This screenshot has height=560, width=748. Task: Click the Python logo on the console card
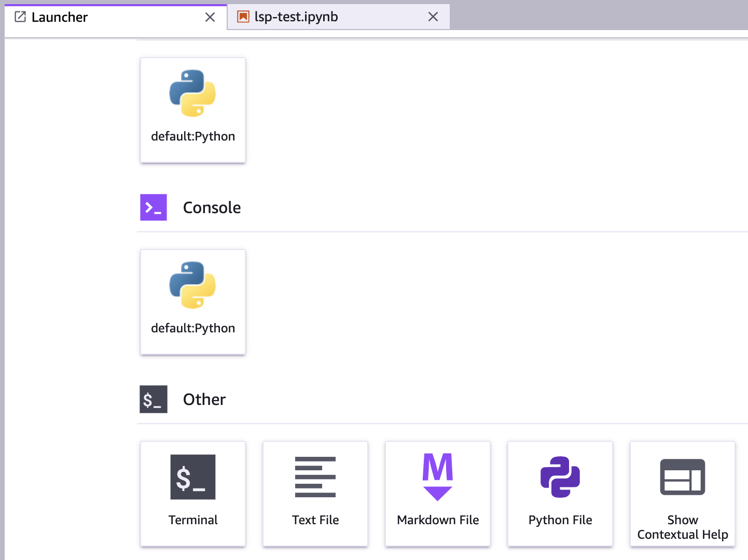click(192, 285)
